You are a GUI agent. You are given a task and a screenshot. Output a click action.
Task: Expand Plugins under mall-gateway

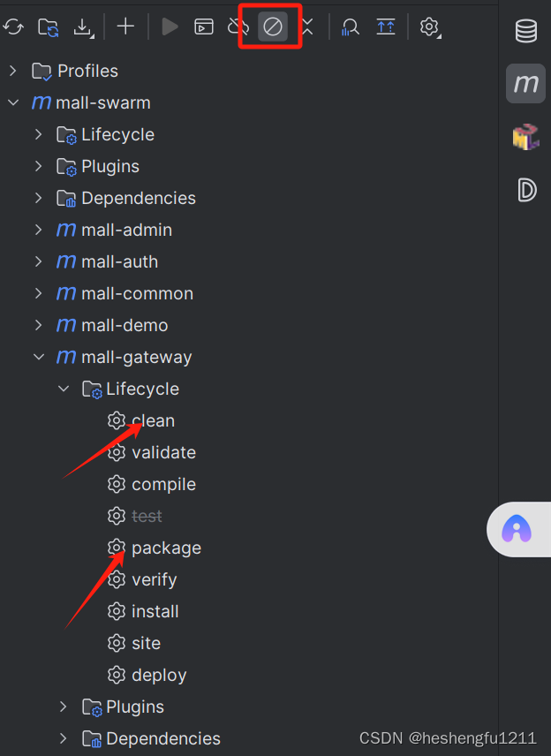click(62, 707)
